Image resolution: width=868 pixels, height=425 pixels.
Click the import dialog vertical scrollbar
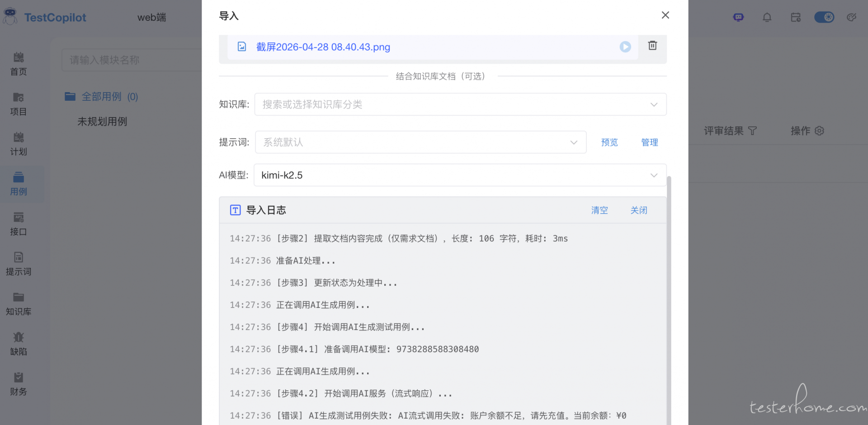click(x=669, y=271)
